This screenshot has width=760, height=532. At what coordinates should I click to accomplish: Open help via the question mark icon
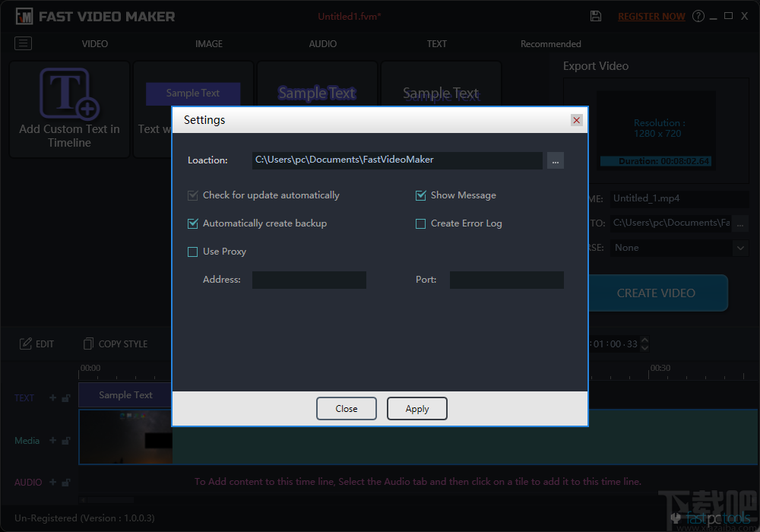point(698,15)
